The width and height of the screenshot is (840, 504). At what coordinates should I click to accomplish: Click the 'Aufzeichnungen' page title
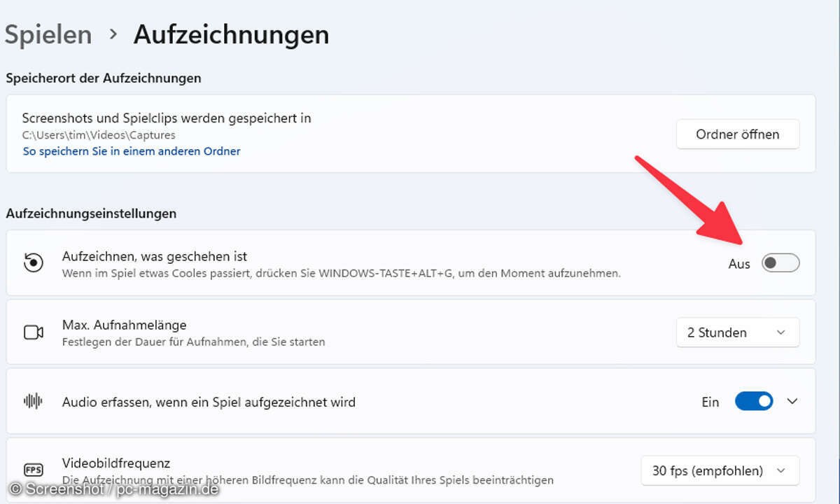pos(231,34)
